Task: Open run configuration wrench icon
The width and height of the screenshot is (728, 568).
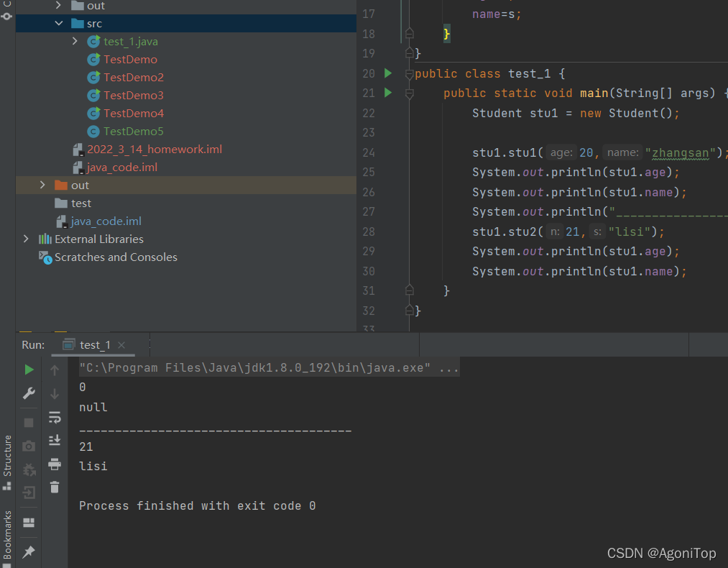Action: click(x=29, y=394)
